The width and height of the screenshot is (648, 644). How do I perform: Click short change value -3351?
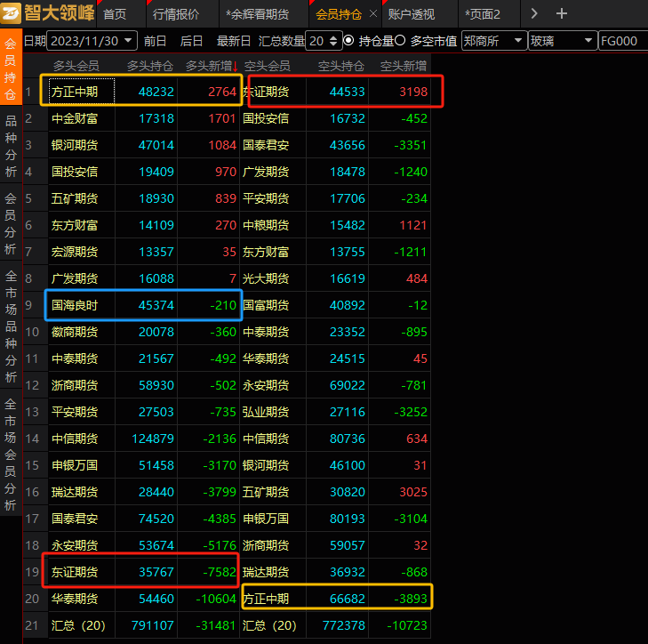tap(411, 145)
